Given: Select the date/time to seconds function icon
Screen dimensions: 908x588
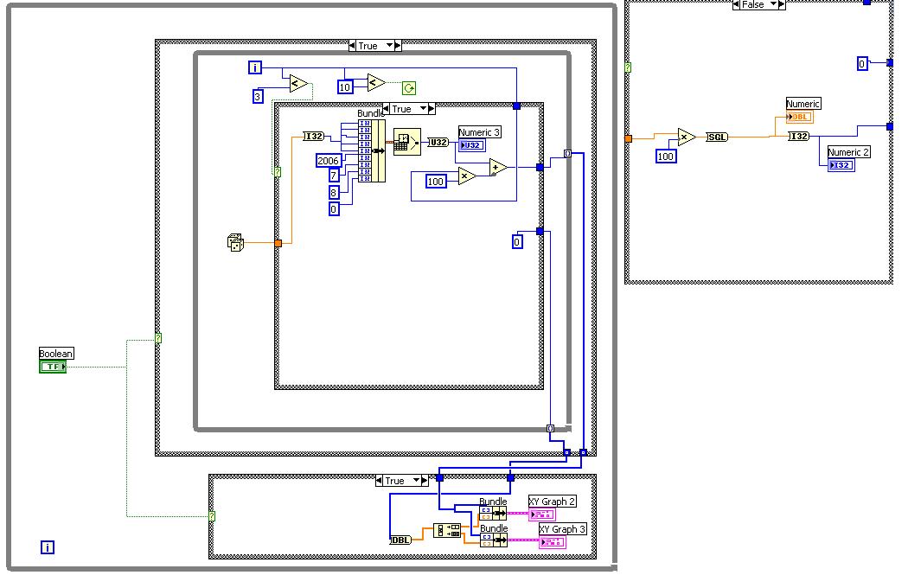Looking at the screenshot, I should 407,142.
